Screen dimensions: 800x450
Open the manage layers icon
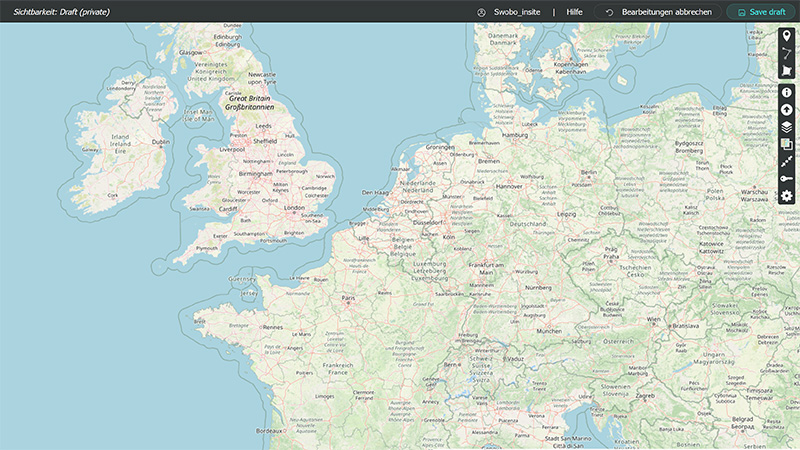coord(786,127)
